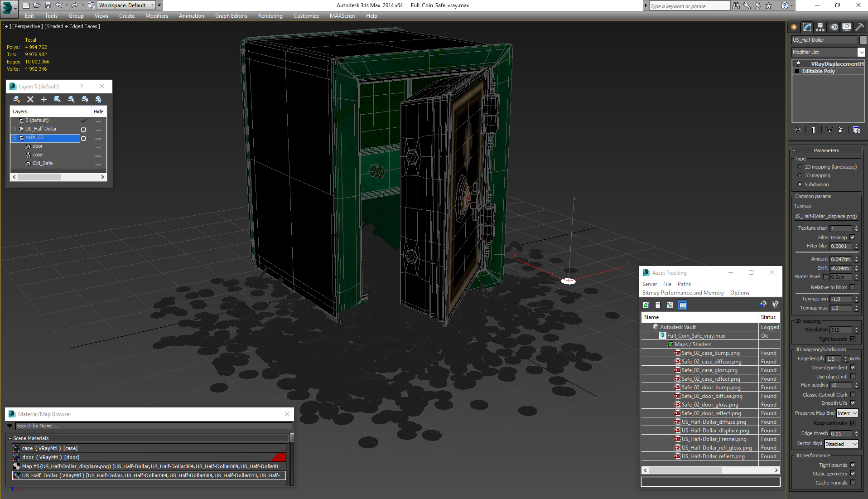Click Refresh icon in Asset Tracking toolbar

(x=646, y=305)
